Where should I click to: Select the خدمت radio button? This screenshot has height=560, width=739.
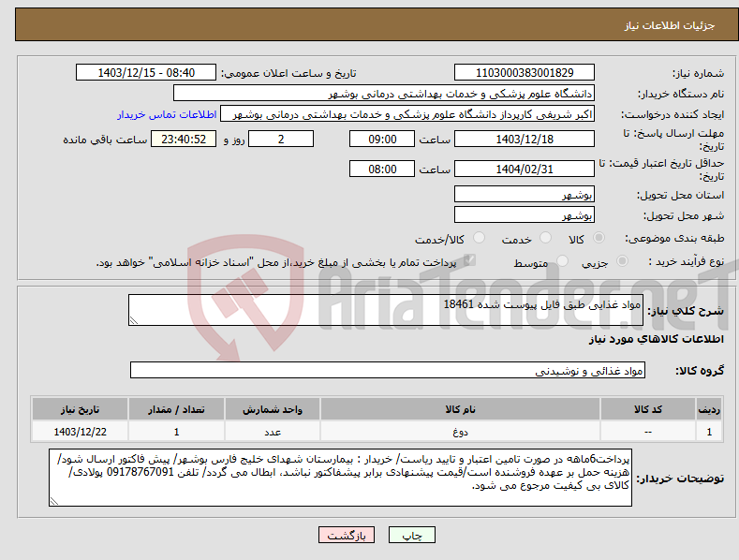point(545,238)
